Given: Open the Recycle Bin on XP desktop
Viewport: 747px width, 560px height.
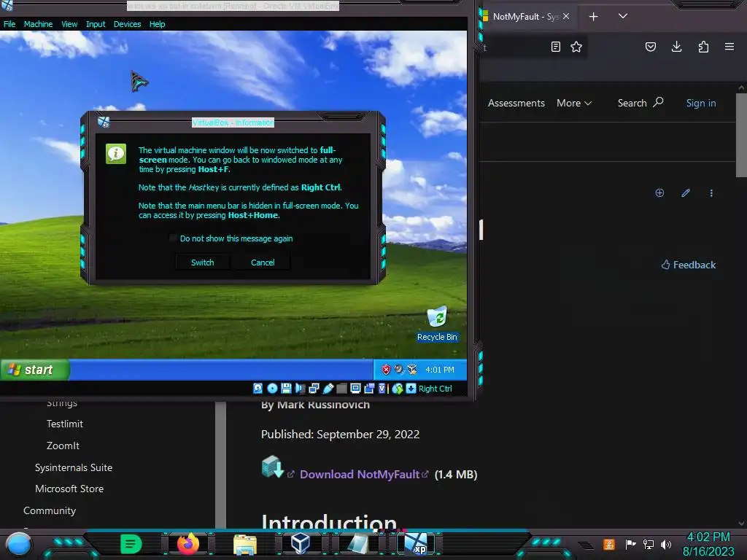Looking at the screenshot, I should (x=437, y=323).
